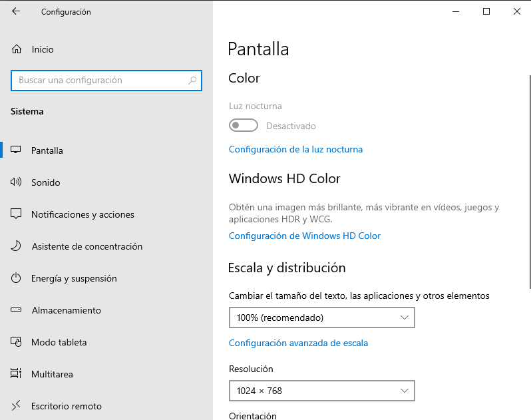Click the Asistente de concentración moon icon
The width and height of the screenshot is (531, 420).
tap(16, 246)
